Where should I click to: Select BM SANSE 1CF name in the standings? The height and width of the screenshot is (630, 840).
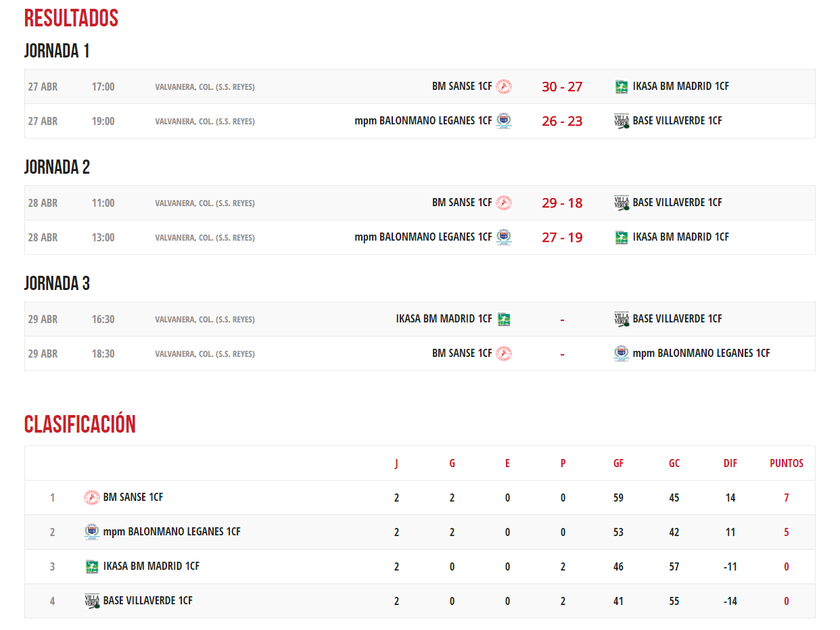pyautogui.click(x=133, y=498)
